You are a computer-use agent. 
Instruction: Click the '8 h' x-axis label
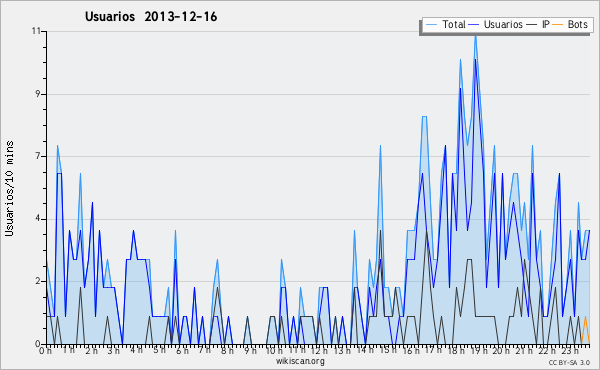(227, 350)
